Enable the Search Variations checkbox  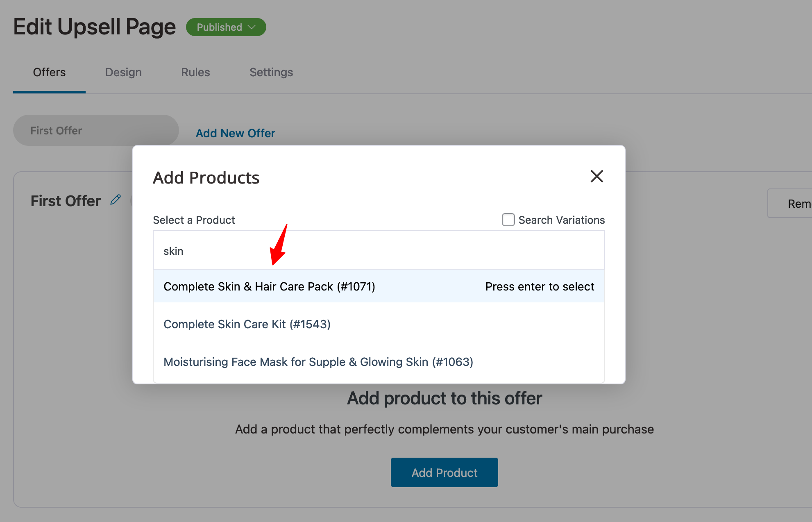point(508,220)
